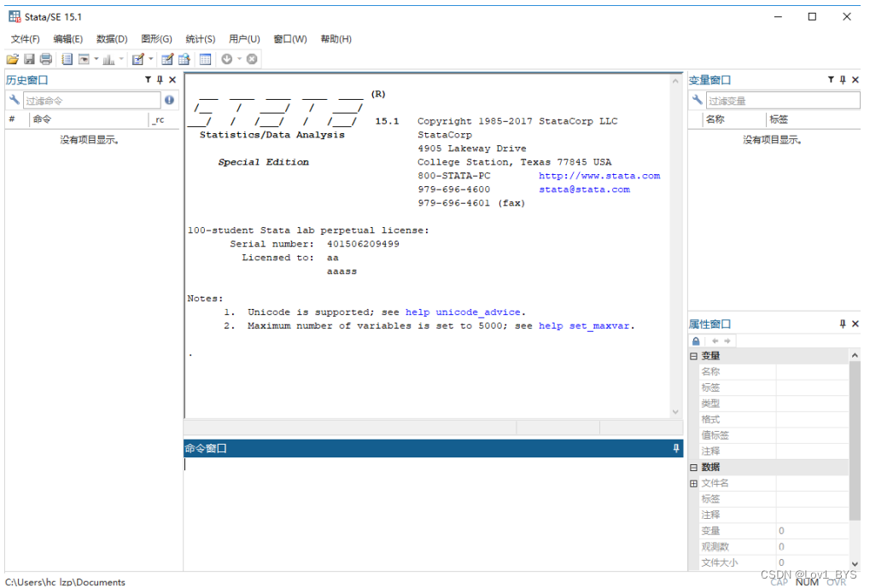Open the 编辑(E) menu
The width and height of the screenshot is (870, 588).
tap(68, 39)
